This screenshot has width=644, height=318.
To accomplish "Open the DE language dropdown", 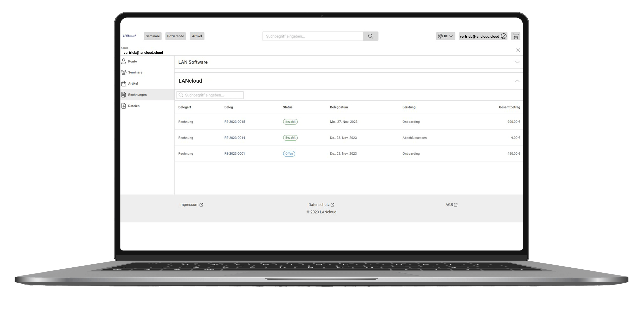I will [x=445, y=36].
